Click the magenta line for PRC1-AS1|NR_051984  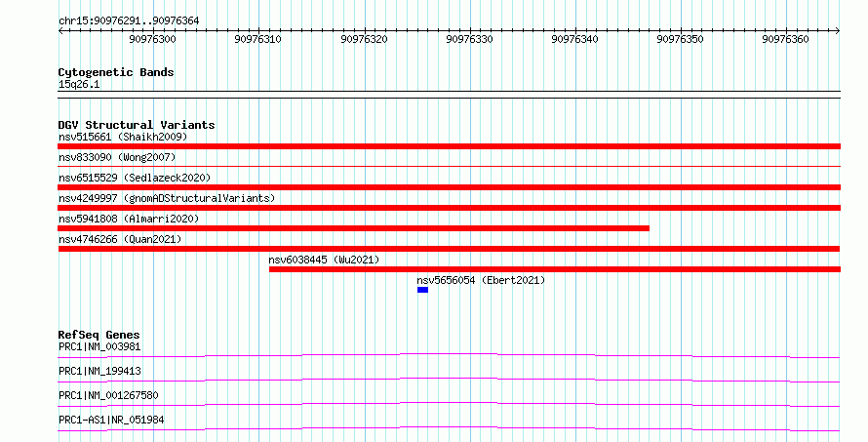click(x=449, y=428)
